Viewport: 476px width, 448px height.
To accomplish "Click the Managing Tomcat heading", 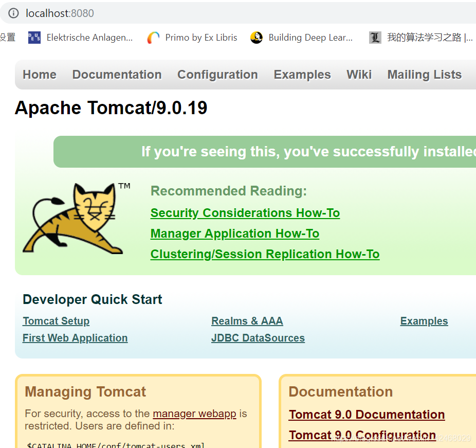I will point(85,392).
